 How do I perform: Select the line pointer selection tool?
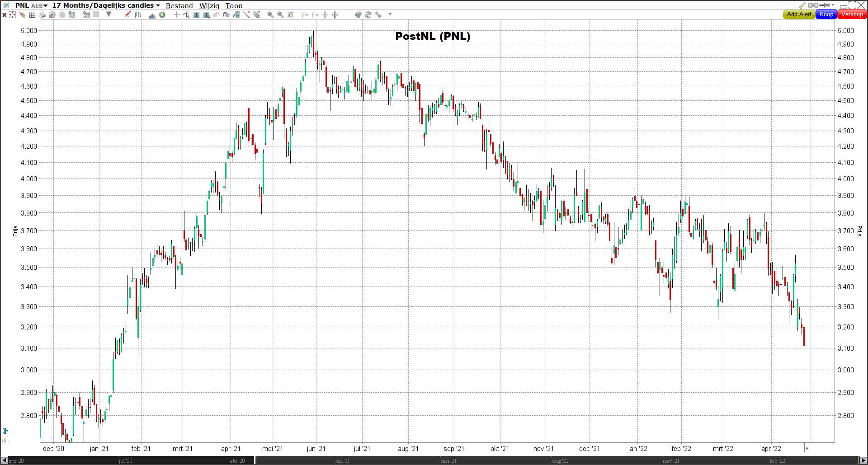(186, 14)
